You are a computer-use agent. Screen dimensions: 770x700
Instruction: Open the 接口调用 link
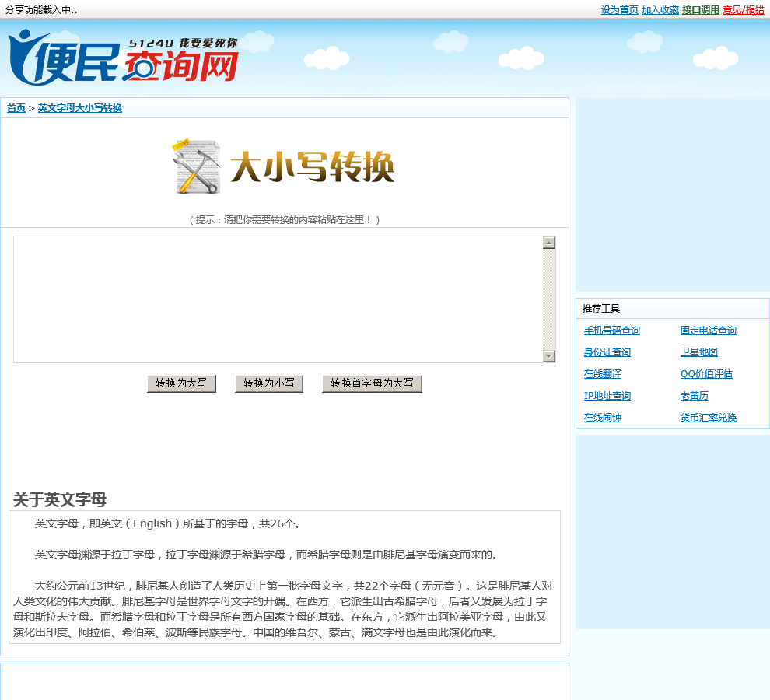[x=701, y=10]
